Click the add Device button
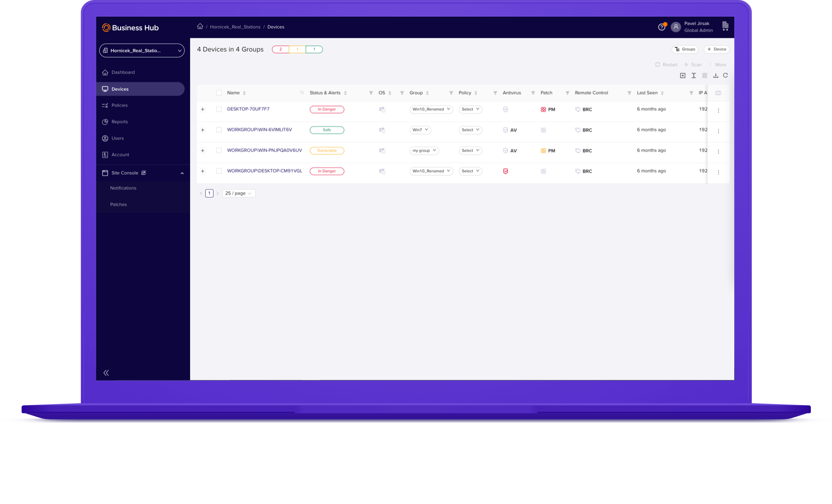Image resolution: width=832 pixels, height=504 pixels. coord(717,49)
